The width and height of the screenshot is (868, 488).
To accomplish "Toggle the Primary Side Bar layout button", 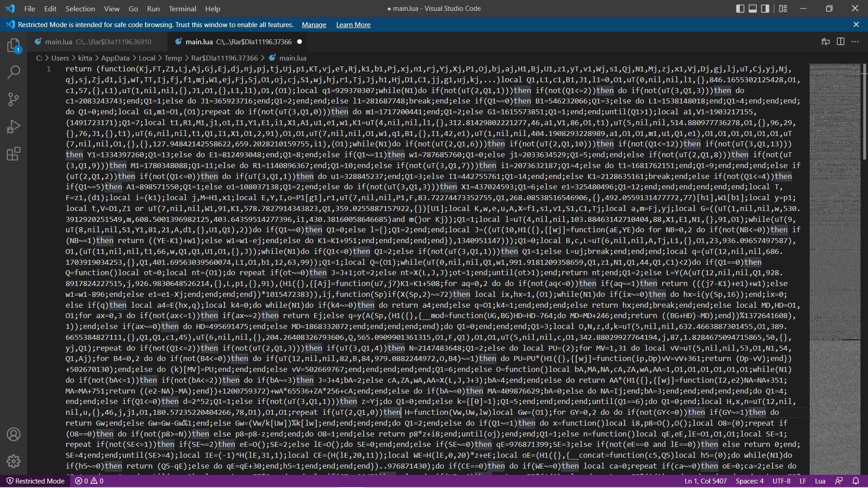I will [x=740, y=9].
